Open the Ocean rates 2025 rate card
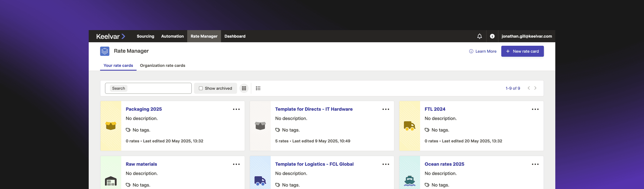 (x=444, y=164)
